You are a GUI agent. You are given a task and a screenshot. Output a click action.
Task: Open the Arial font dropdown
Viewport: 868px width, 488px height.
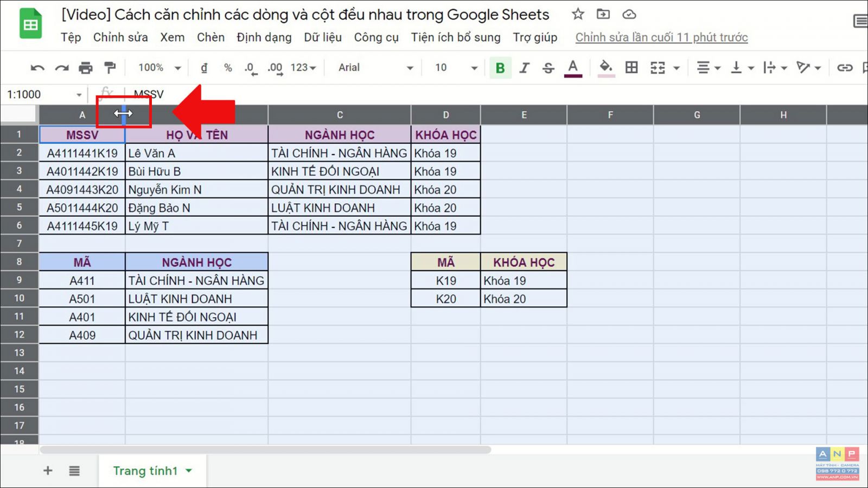pyautogui.click(x=375, y=68)
